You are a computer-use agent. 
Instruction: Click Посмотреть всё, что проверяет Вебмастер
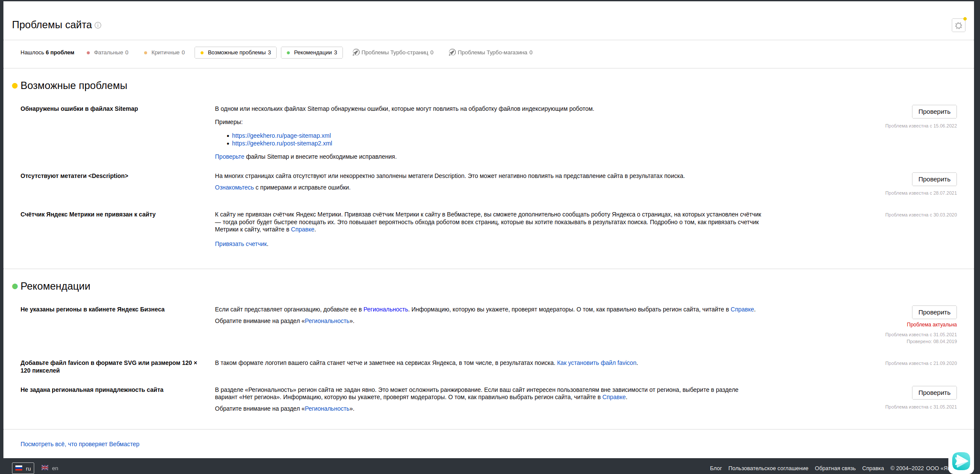click(x=80, y=444)
